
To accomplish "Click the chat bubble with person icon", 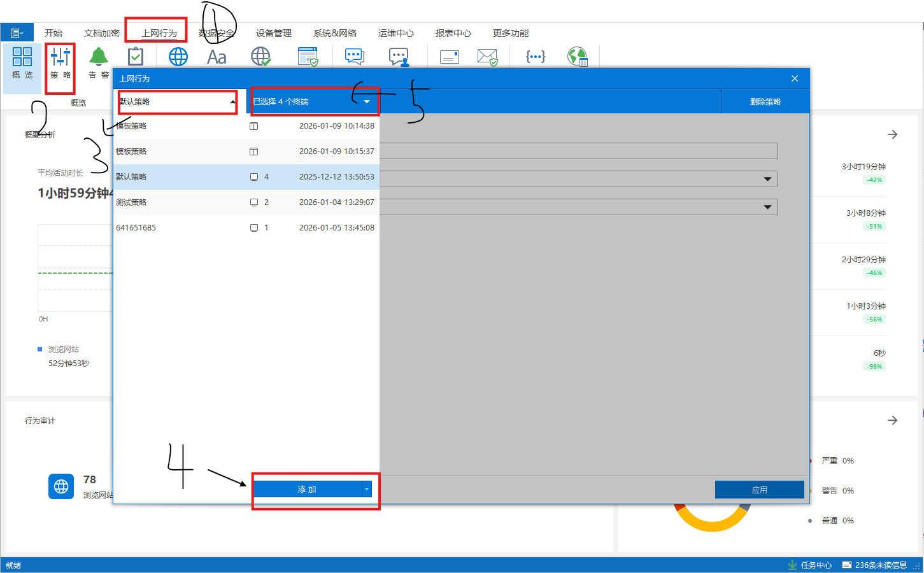I will coord(399,57).
